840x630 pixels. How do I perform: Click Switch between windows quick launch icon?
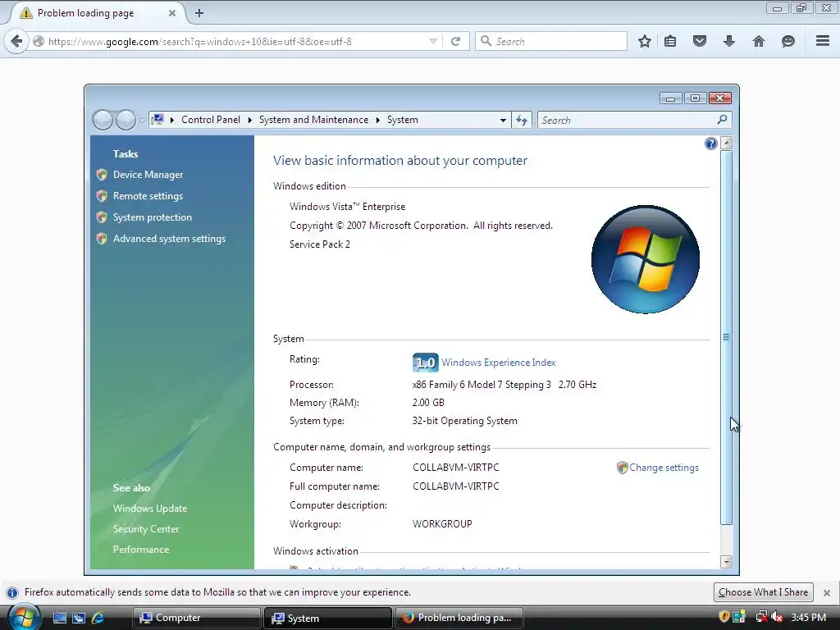[79, 618]
